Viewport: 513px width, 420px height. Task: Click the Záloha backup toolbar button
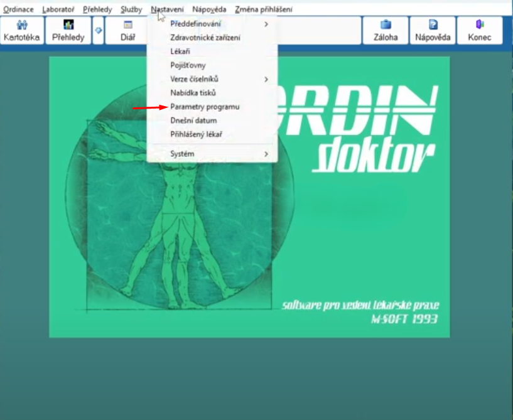click(386, 30)
